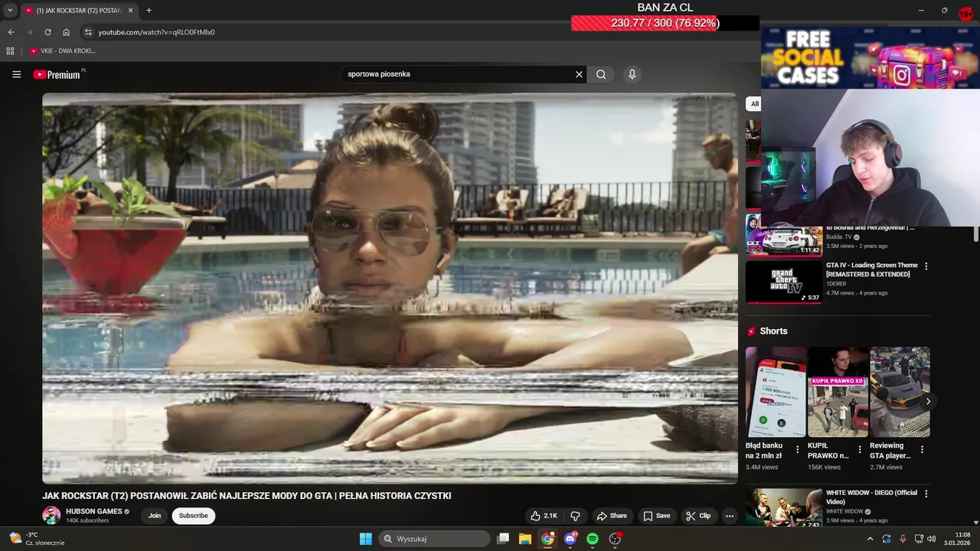Open options for Reviewing GTA player short

922,449
